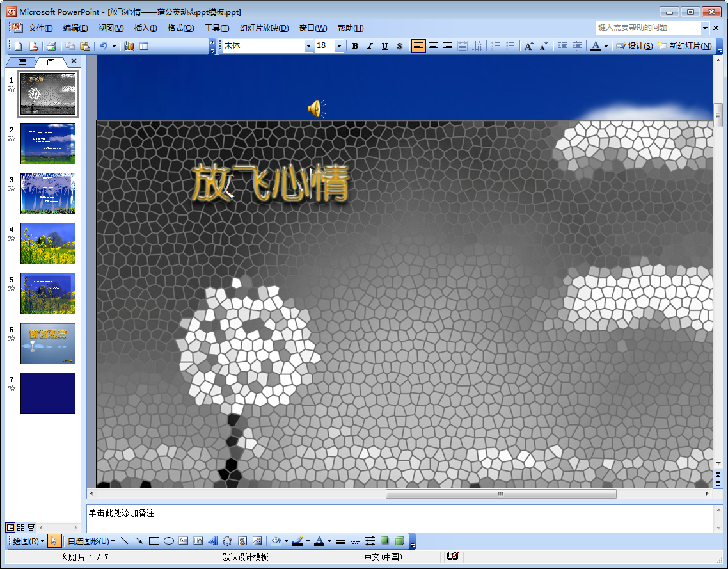
Task: Toggle left text alignment
Action: [418, 46]
